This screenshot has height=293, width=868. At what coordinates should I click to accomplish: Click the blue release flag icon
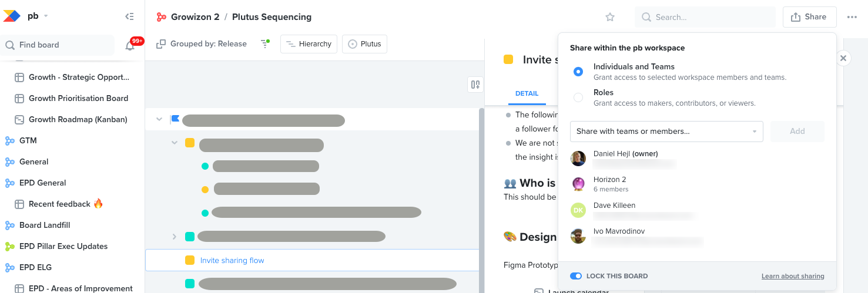coord(175,119)
